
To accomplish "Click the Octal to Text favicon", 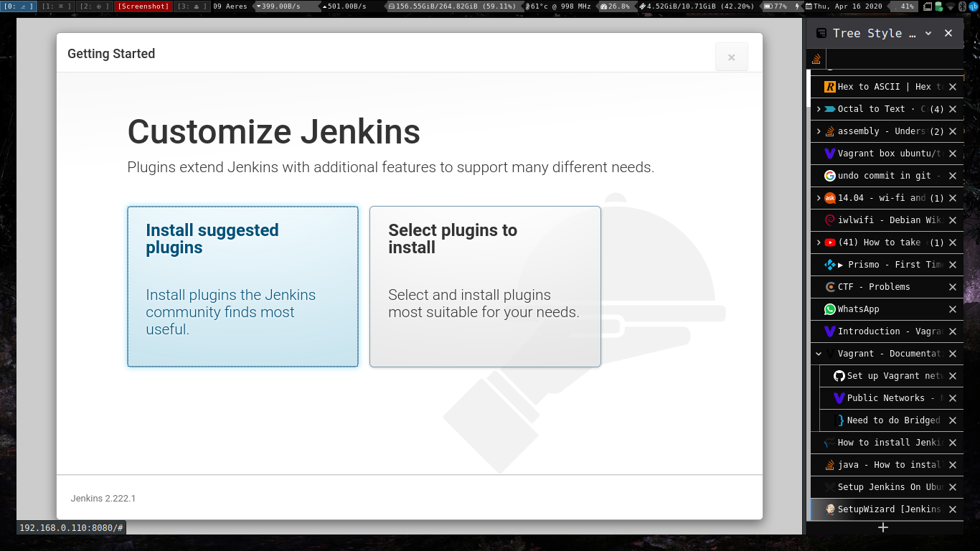I will click(x=830, y=109).
